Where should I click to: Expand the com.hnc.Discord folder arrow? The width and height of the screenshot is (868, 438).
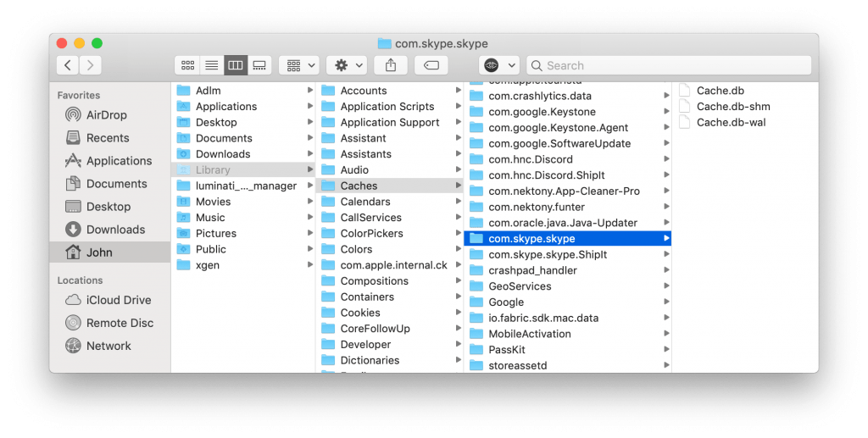pos(666,159)
